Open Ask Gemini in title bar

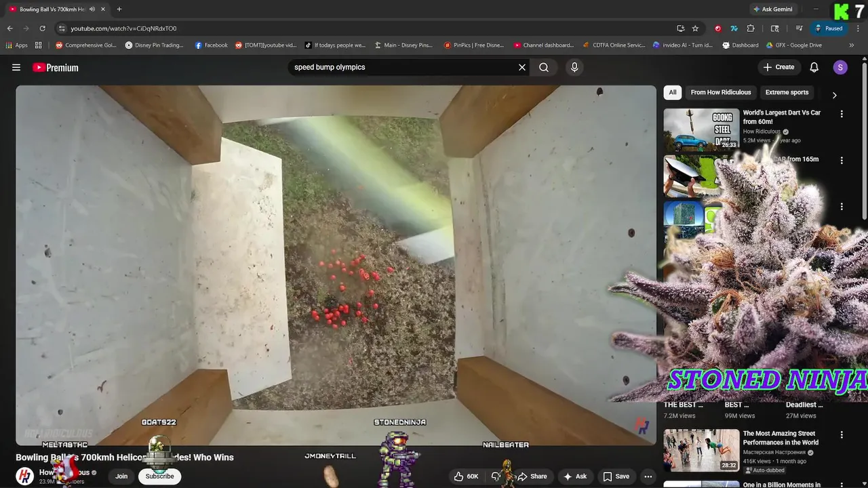point(772,9)
